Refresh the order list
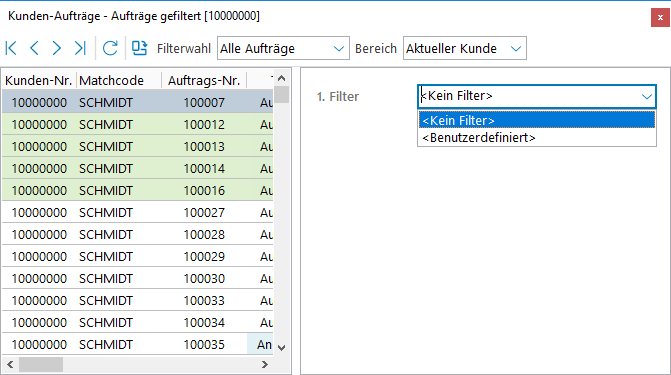 pos(110,48)
